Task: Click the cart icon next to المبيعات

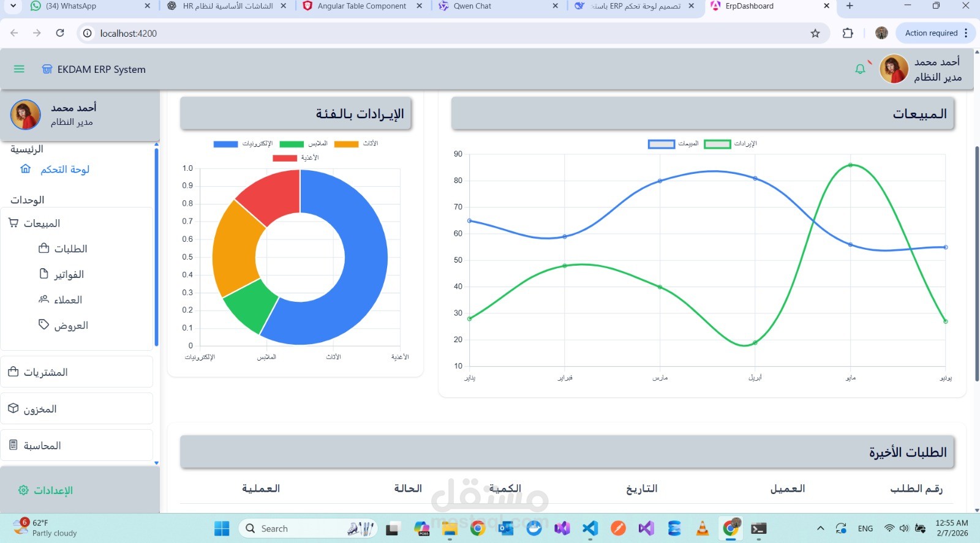Action: pos(13,223)
